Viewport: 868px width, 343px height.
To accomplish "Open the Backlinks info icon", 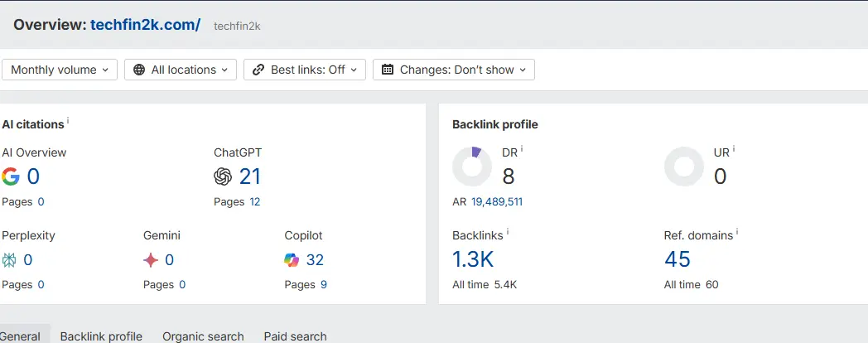I will tap(508, 232).
